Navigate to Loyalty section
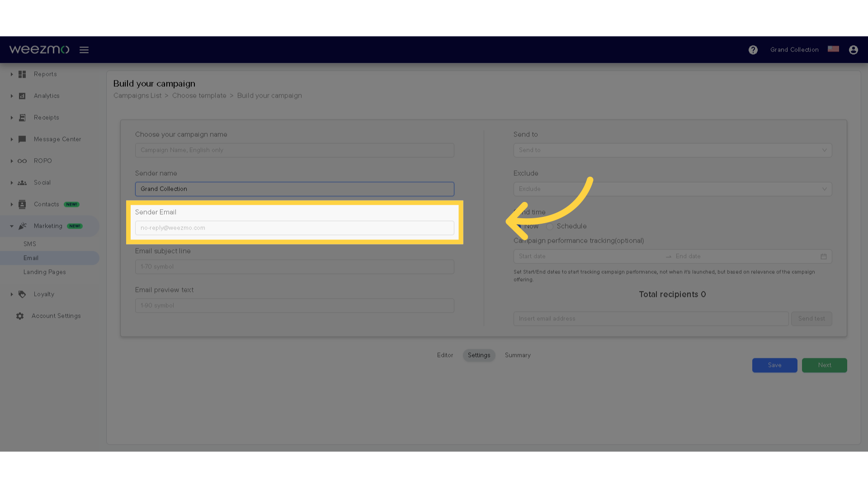Image resolution: width=868 pixels, height=488 pixels. point(43,294)
